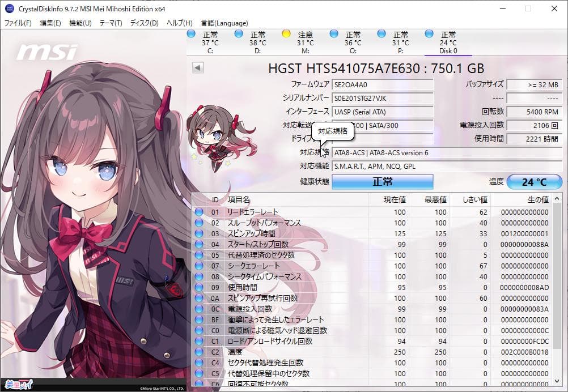The image size is (568, 392).
Task: Click status orb for row 02 スループットパフォーマンス
Action: (199, 223)
